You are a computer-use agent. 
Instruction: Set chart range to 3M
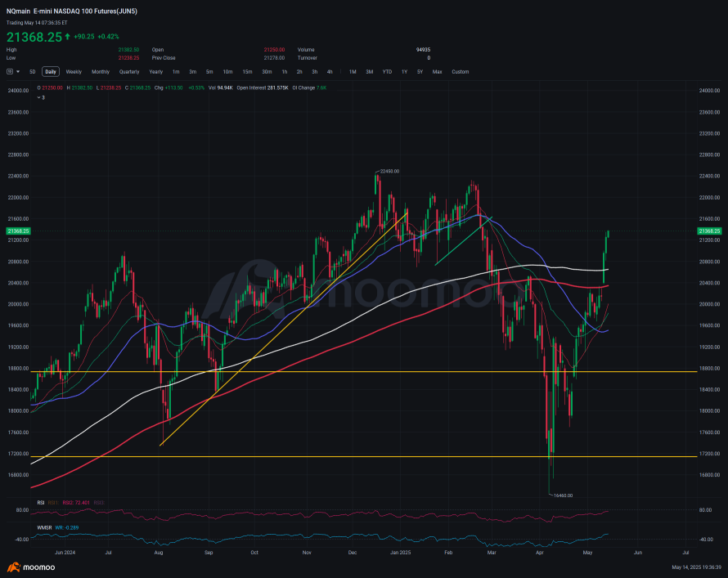(x=370, y=72)
